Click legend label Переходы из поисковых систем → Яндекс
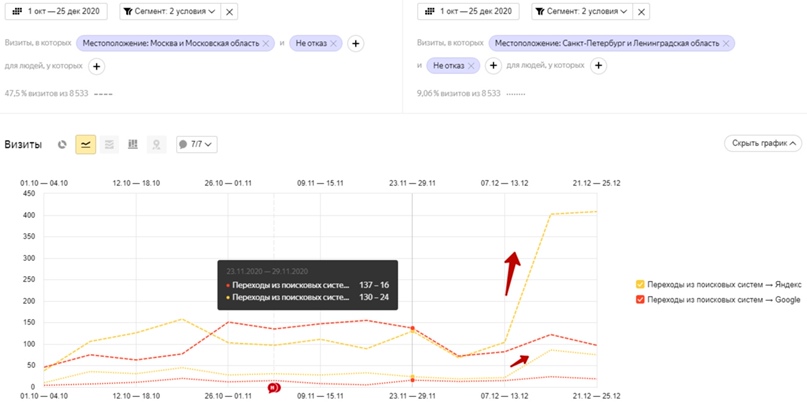Image resolution: width=807 pixels, height=410 pixels. point(724,284)
